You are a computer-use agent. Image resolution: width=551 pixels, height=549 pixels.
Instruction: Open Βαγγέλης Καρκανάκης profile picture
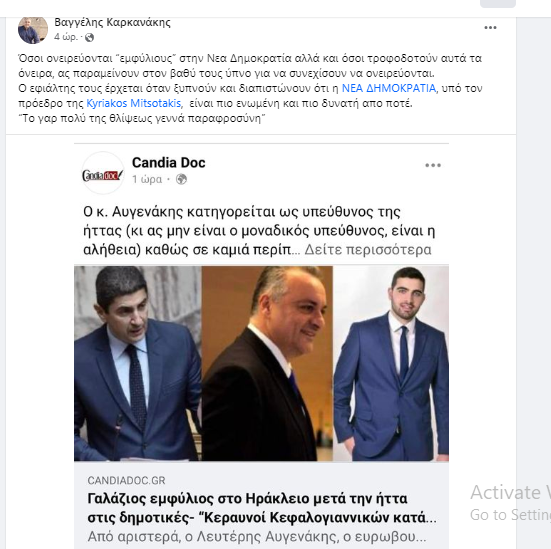point(33,30)
